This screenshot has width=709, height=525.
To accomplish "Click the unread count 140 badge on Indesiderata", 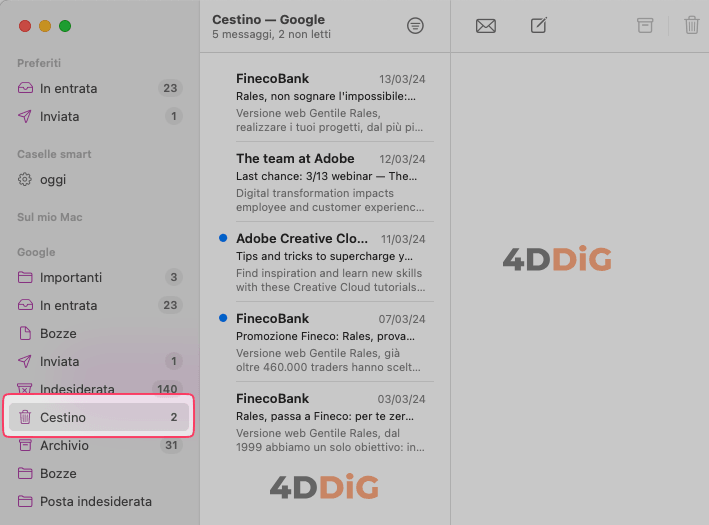I will tap(167, 389).
